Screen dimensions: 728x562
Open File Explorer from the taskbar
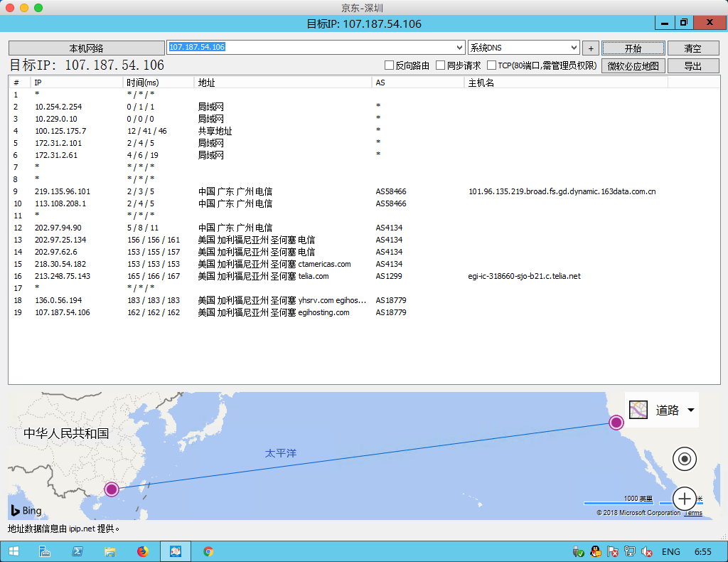(x=110, y=551)
